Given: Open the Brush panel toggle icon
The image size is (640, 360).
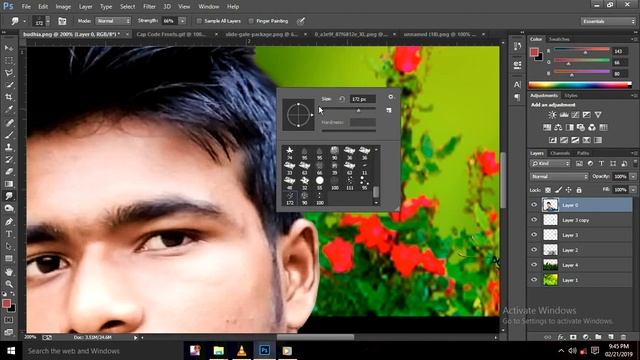Looking at the screenshot, I should click(62, 21).
